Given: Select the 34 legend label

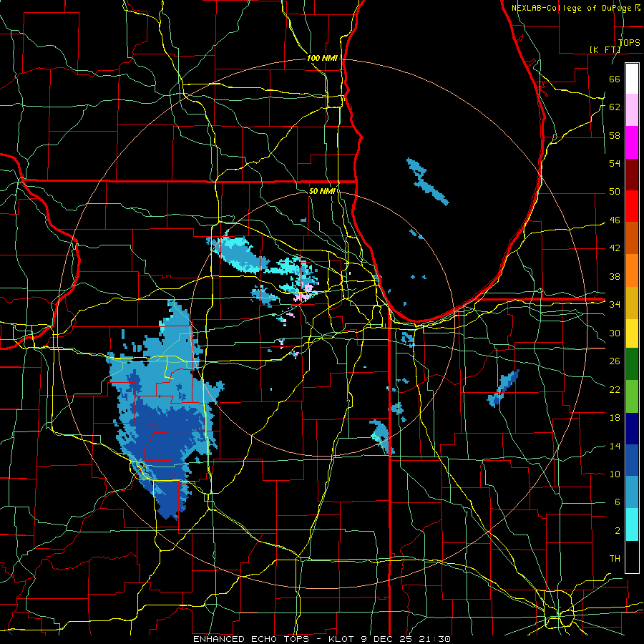Looking at the screenshot, I should (x=615, y=305).
